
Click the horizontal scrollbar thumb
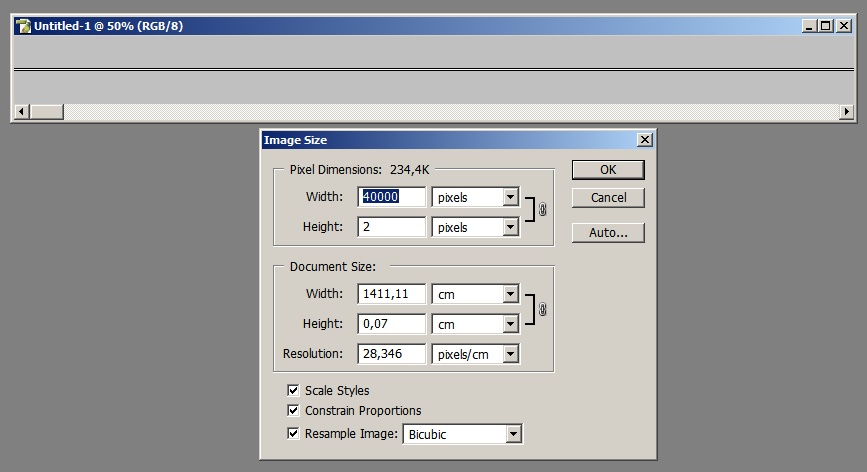(x=47, y=112)
